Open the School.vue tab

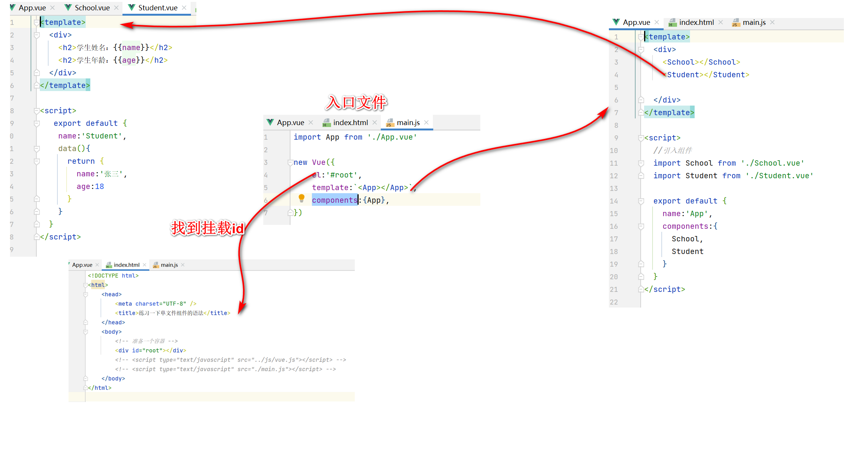pyautogui.click(x=92, y=8)
